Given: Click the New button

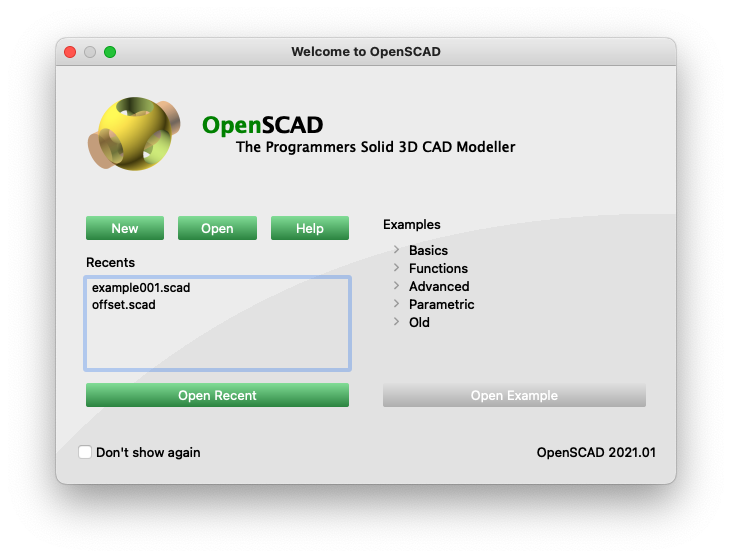Looking at the screenshot, I should (x=125, y=228).
